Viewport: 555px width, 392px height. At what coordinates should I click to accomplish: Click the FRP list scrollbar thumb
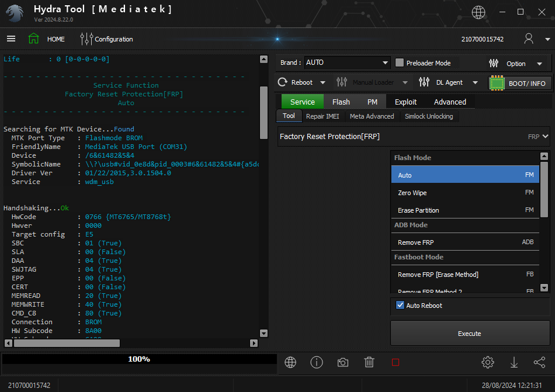click(x=544, y=189)
